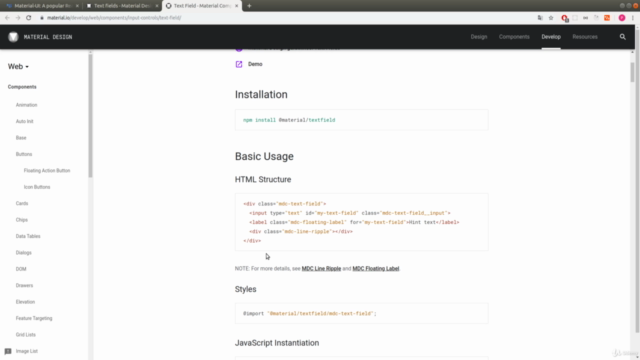
Task: Open the Design nav item
Action: click(479, 37)
